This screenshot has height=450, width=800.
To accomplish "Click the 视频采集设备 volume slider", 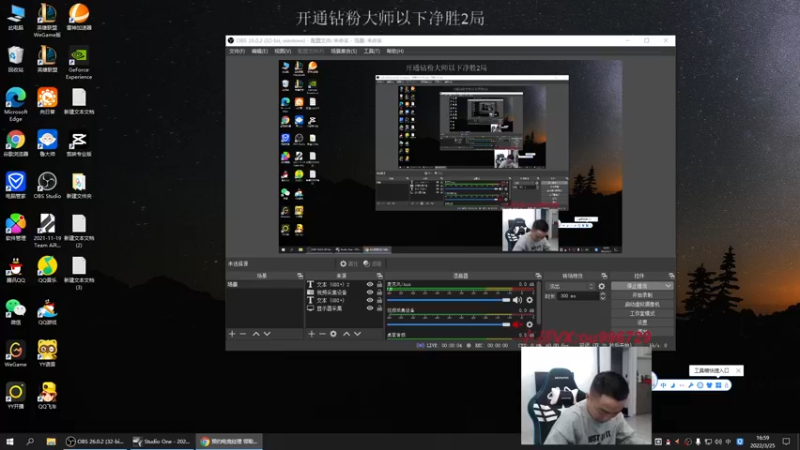I will [x=448, y=324].
